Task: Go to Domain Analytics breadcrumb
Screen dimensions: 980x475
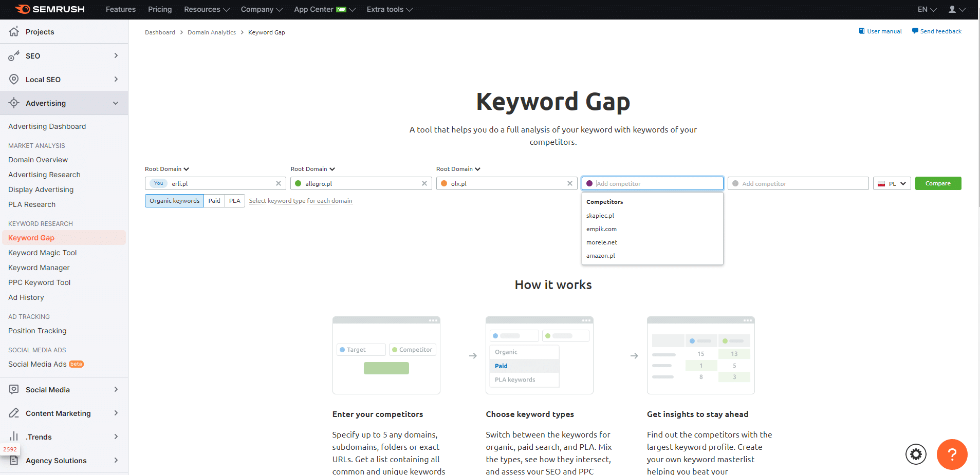Action: (212, 32)
